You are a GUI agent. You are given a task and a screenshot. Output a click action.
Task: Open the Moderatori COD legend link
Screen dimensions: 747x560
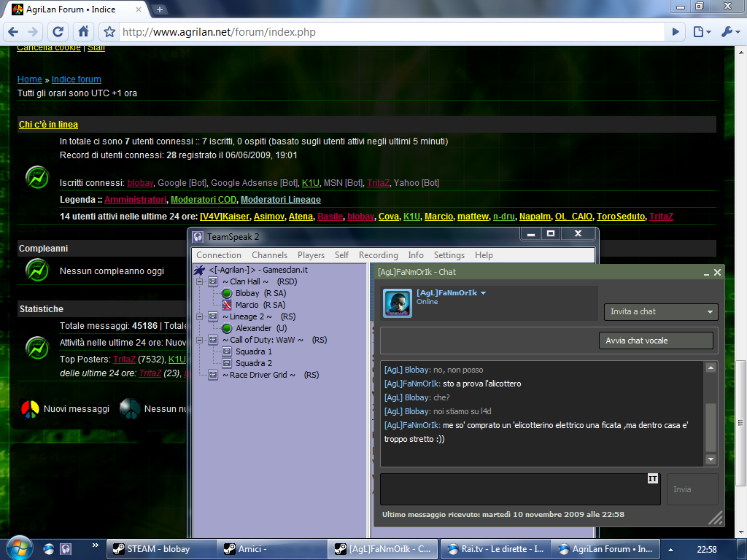coord(204,200)
